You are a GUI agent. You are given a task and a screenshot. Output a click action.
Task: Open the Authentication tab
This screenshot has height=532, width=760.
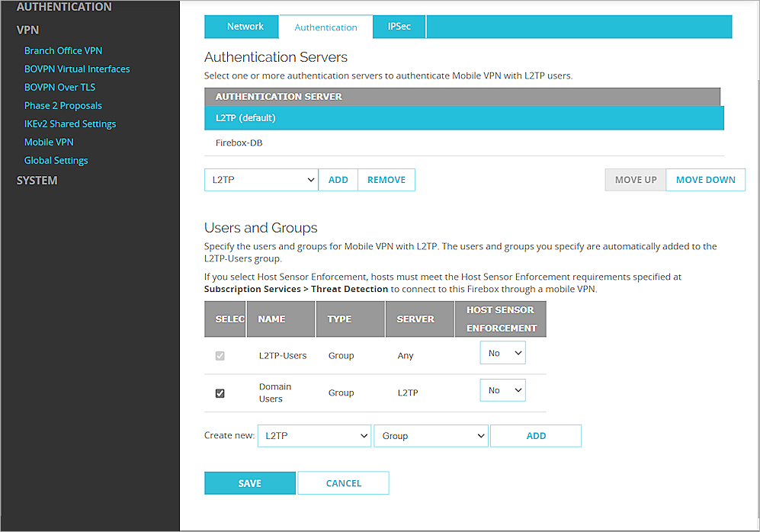coord(325,26)
